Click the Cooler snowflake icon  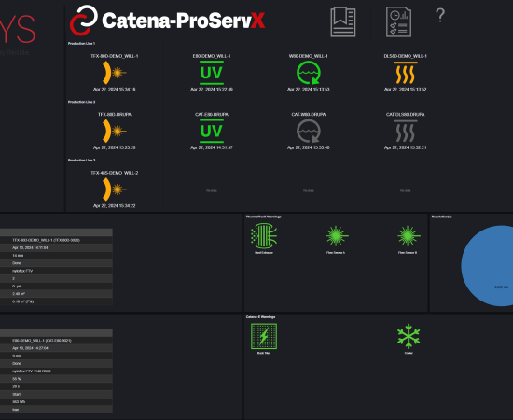(409, 336)
